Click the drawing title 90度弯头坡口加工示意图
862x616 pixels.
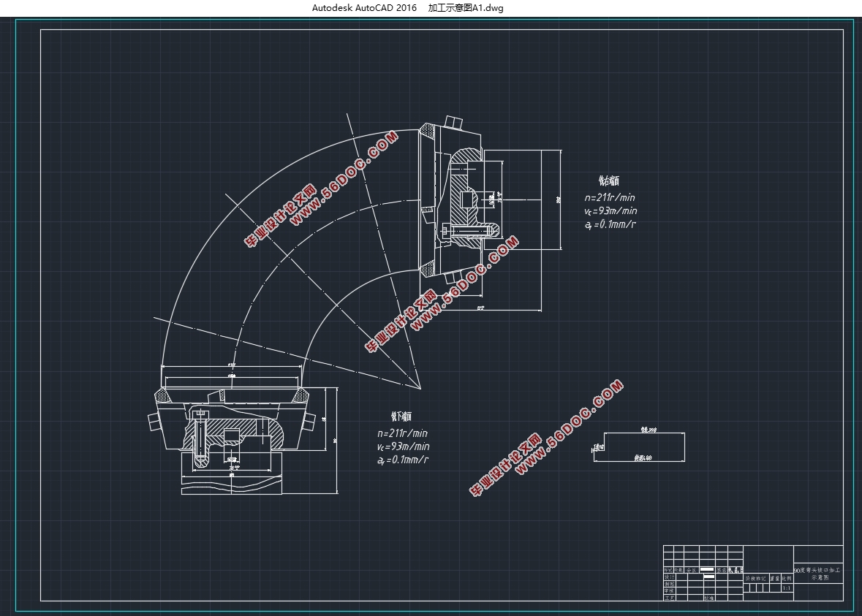[817, 573]
